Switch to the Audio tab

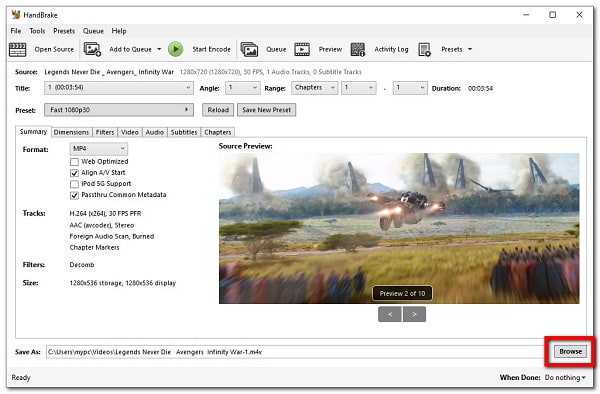pyautogui.click(x=155, y=132)
